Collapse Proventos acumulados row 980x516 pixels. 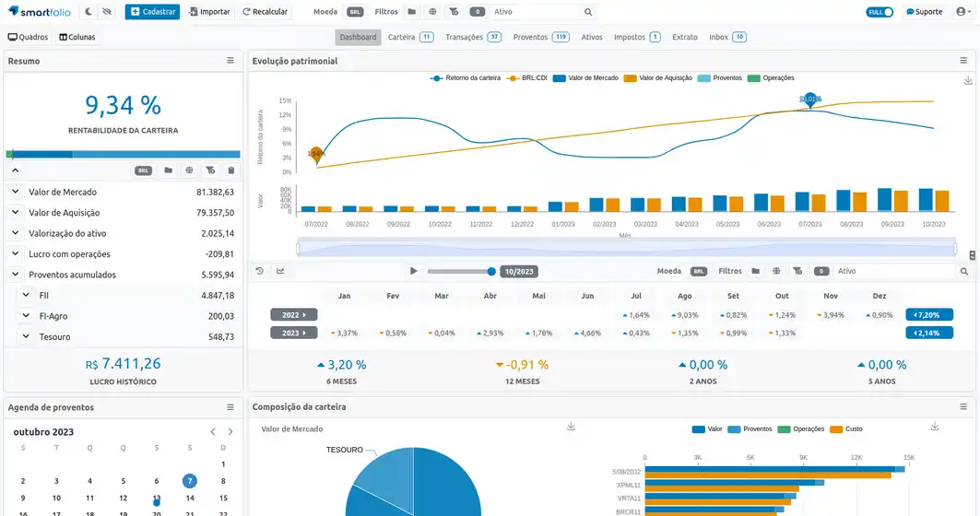pos(15,275)
